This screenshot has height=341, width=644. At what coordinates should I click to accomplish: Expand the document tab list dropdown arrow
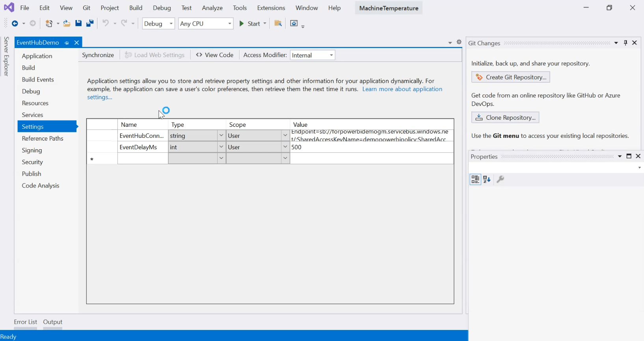tap(450, 43)
